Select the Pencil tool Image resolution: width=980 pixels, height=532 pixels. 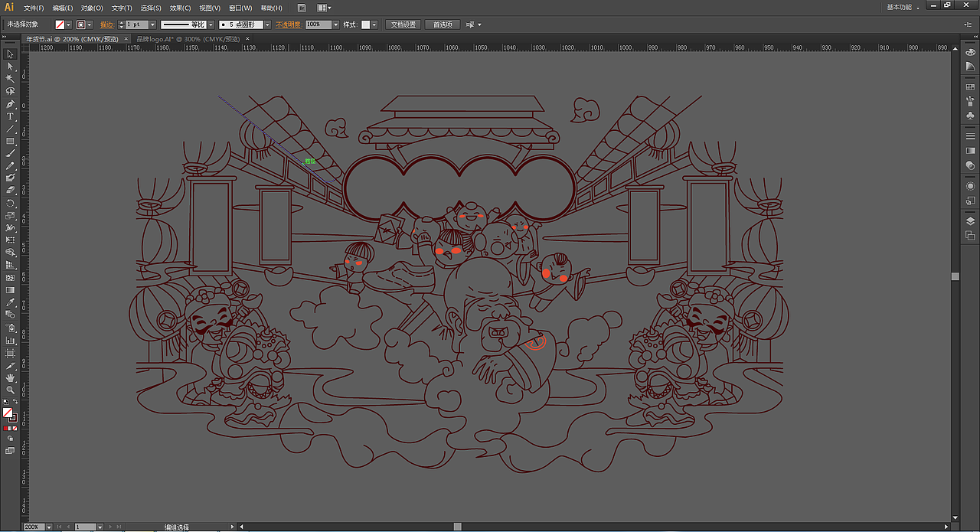point(10,165)
